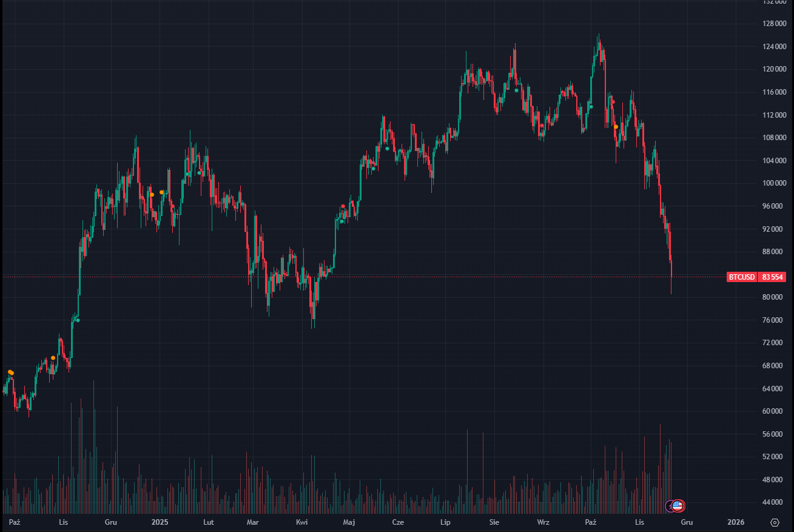Click the purple lightning bolt event icon

(670, 505)
